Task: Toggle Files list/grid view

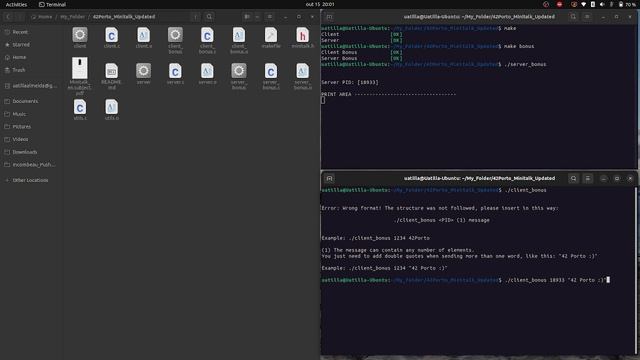Action: tap(247, 17)
